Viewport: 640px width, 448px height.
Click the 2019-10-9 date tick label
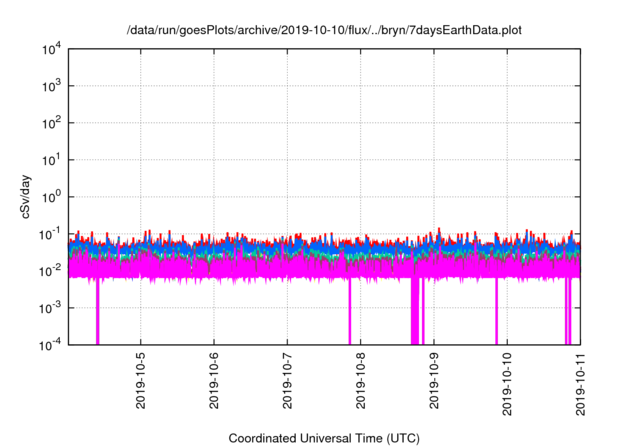434,381
